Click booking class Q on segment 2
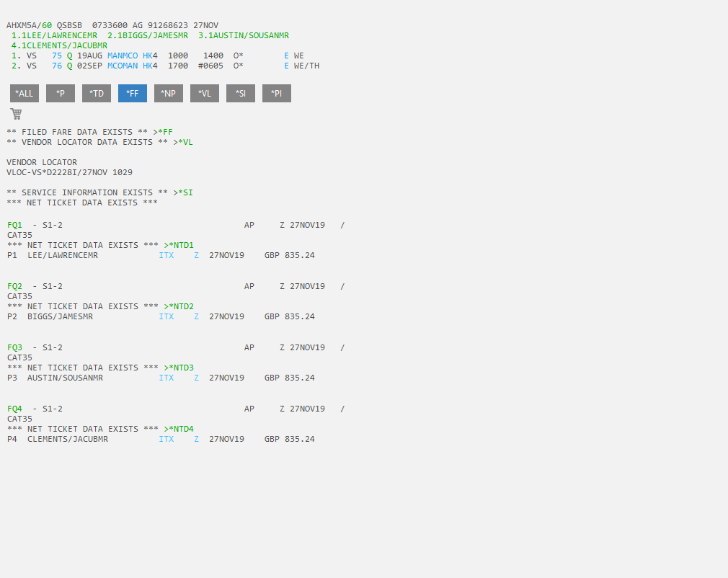The height and width of the screenshot is (578, 728). (70, 66)
